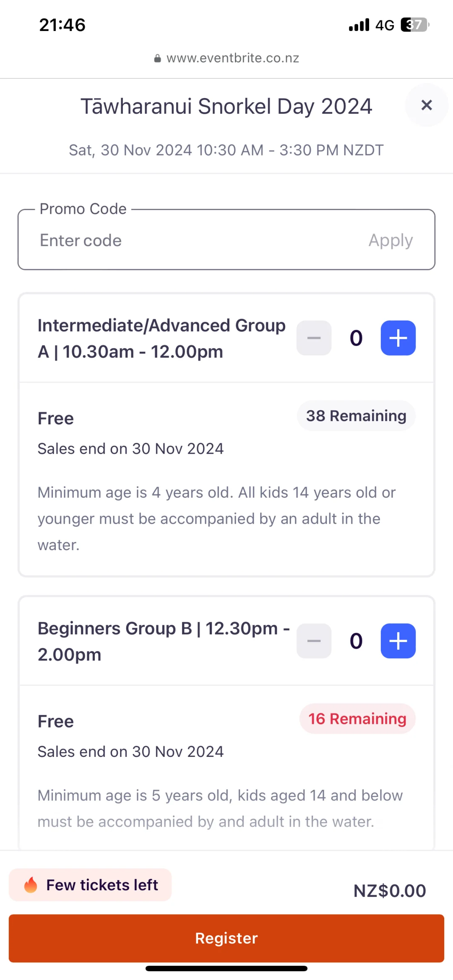The image size is (453, 980).
Task: Tap the Tāwharanui Snorkel Day 2024 title
Action: [226, 107]
